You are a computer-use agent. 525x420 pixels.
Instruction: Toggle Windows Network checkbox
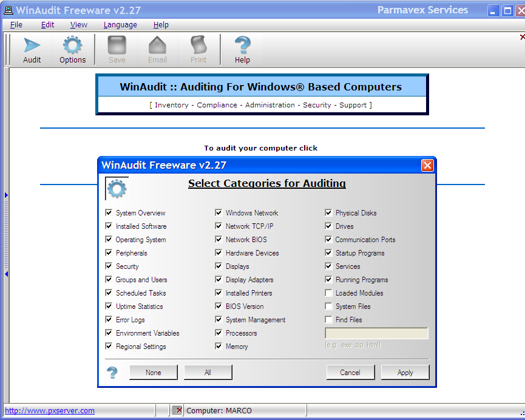pyautogui.click(x=218, y=212)
